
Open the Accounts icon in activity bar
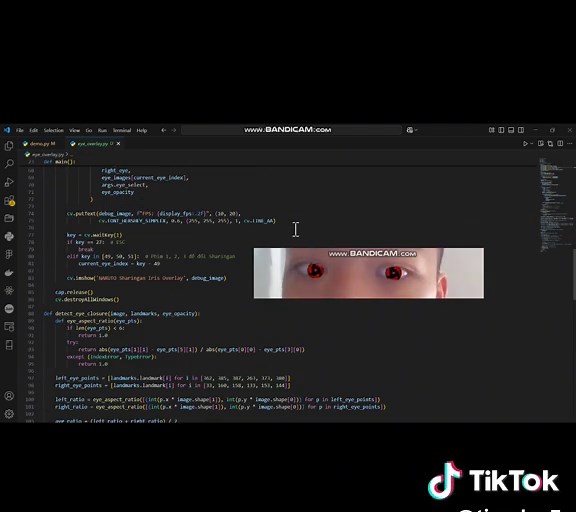pyautogui.click(x=9, y=396)
